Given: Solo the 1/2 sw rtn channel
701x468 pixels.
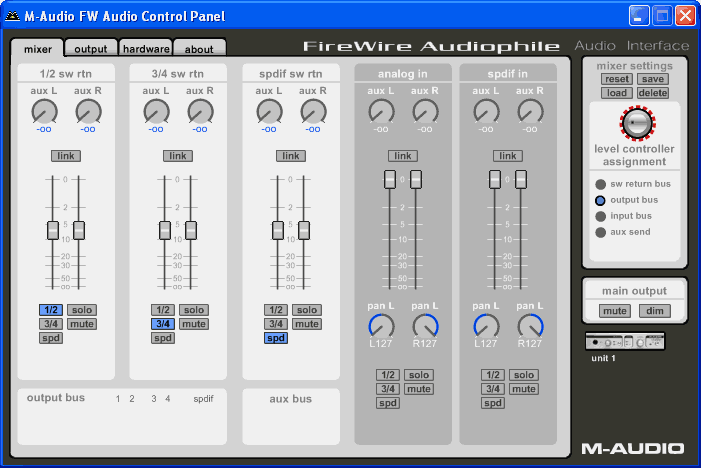Looking at the screenshot, I should pyautogui.click(x=82, y=310).
